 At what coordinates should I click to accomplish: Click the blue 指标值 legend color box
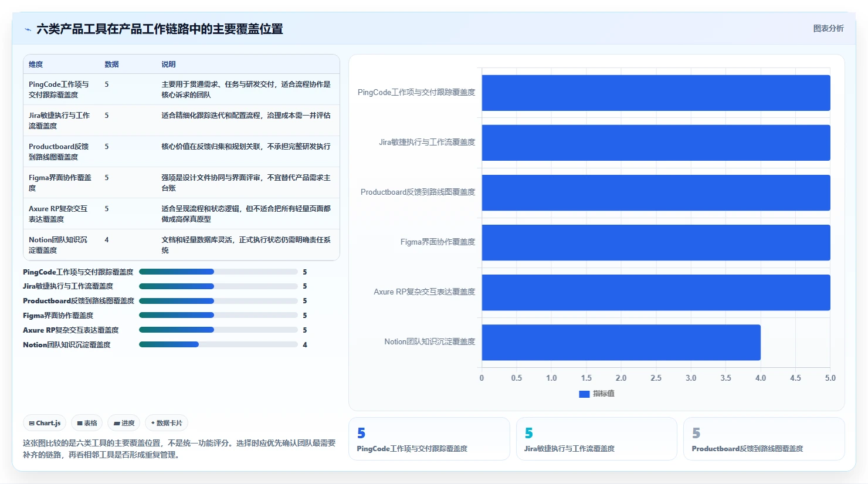coord(584,394)
